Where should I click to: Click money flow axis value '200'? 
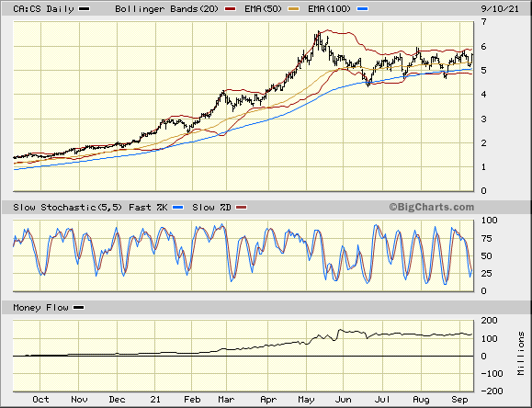pos(489,321)
